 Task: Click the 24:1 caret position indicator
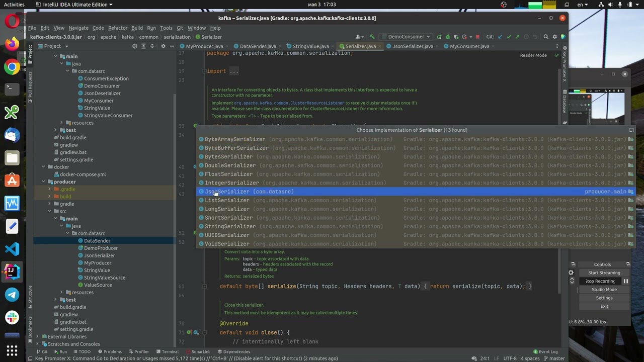point(484,358)
